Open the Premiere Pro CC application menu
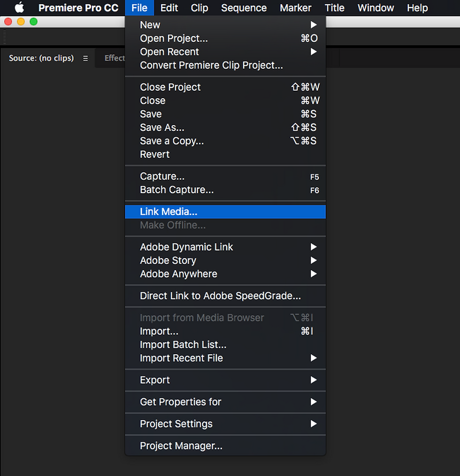 pyautogui.click(x=78, y=8)
